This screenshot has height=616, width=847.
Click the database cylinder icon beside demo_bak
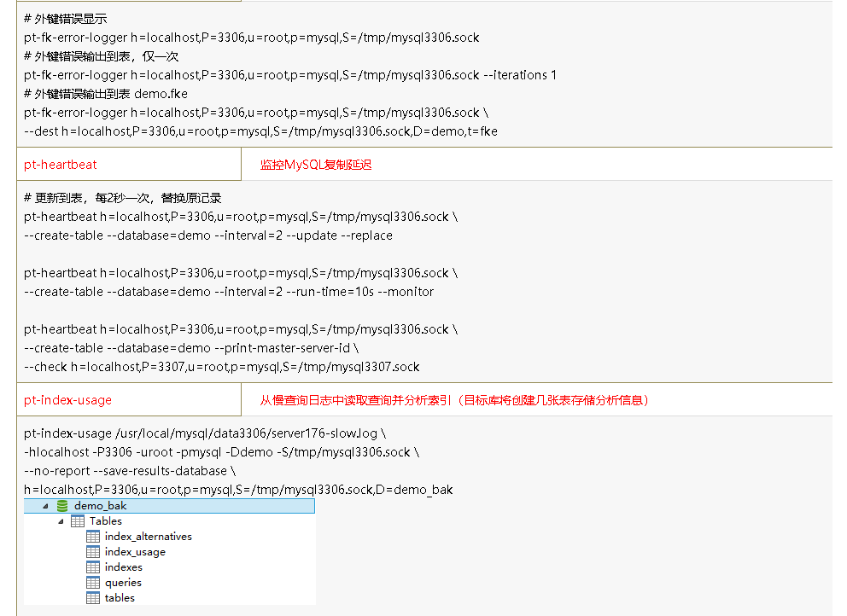(61, 505)
